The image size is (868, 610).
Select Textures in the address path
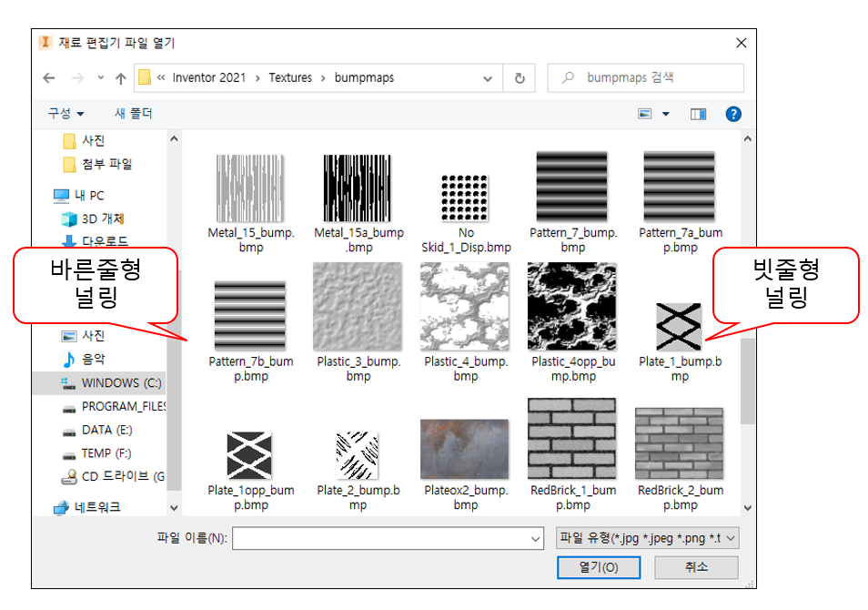[290, 77]
